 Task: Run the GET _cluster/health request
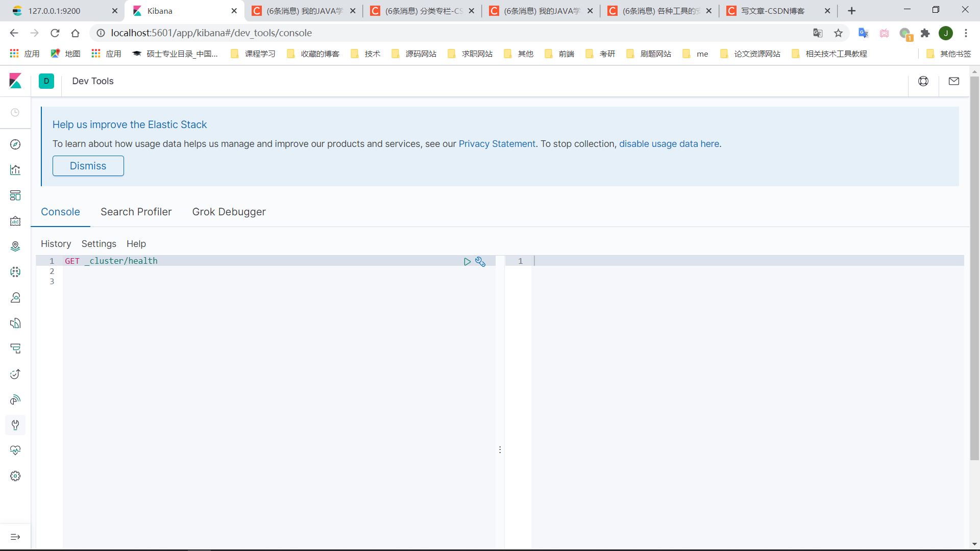pos(467,262)
